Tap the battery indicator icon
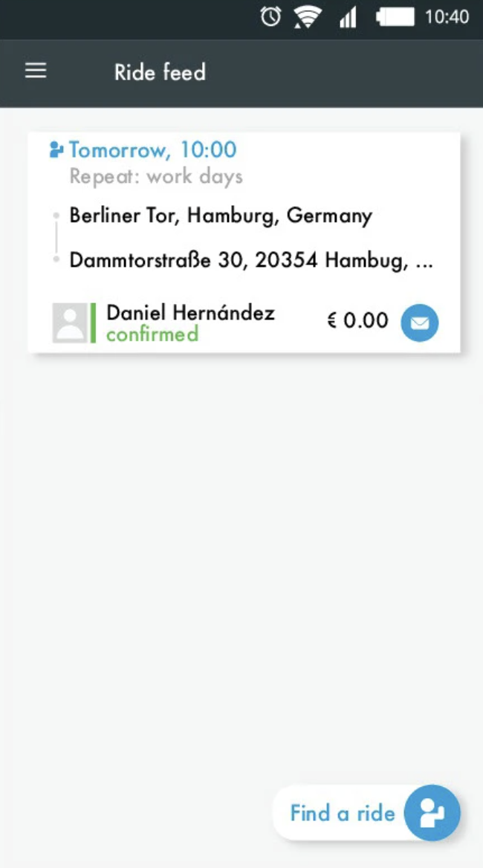 pyautogui.click(x=394, y=16)
